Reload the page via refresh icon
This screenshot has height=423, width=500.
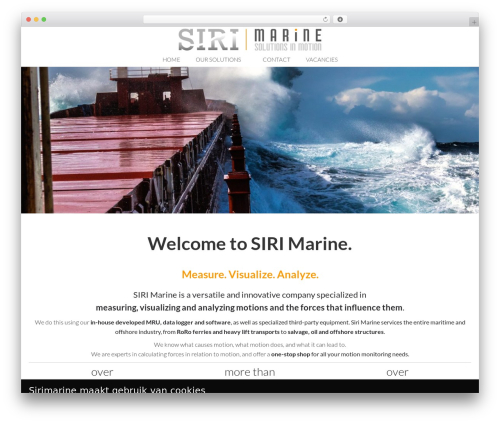tap(325, 19)
